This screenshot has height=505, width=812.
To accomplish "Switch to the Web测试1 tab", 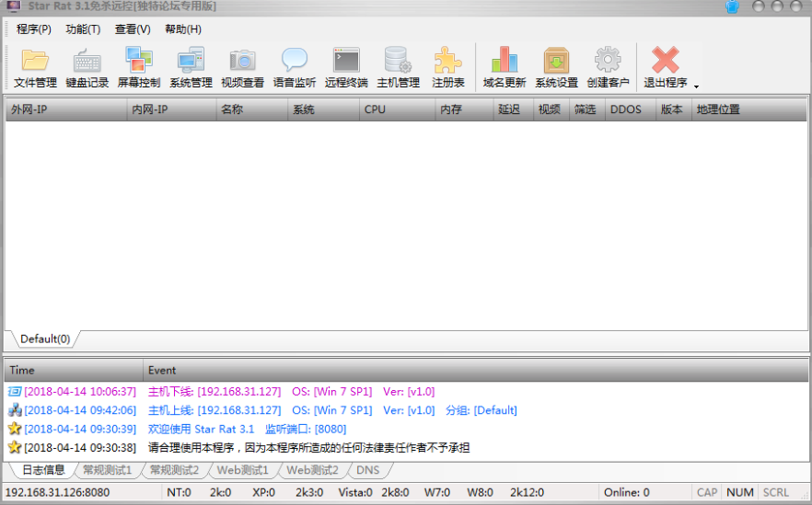I will click(x=242, y=470).
